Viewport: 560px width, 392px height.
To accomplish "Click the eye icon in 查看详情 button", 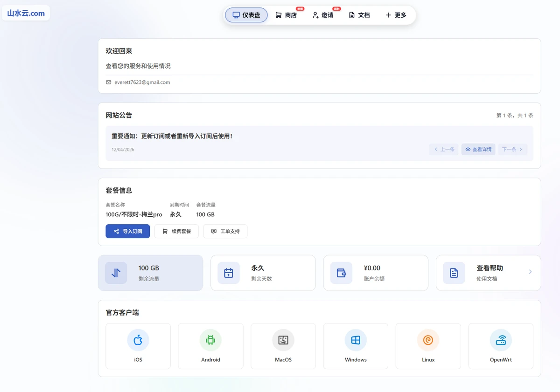I will click(468, 149).
